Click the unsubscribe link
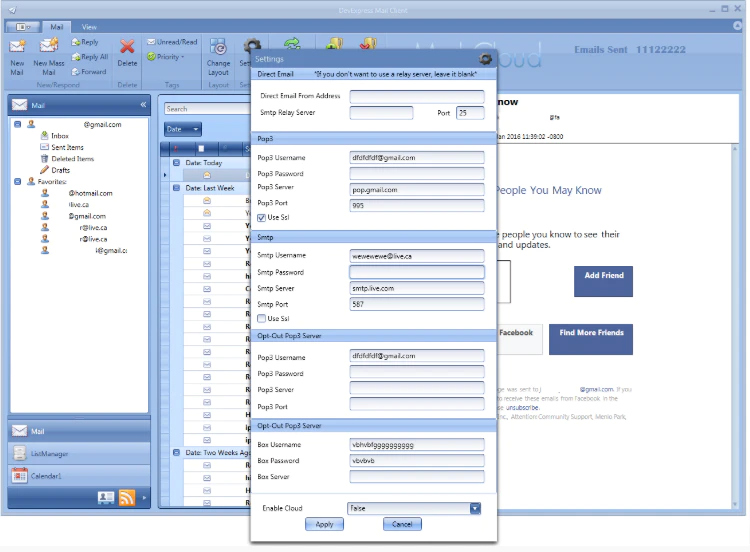This screenshot has height=552, width=750. pyautogui.click(x=522, y=408)
